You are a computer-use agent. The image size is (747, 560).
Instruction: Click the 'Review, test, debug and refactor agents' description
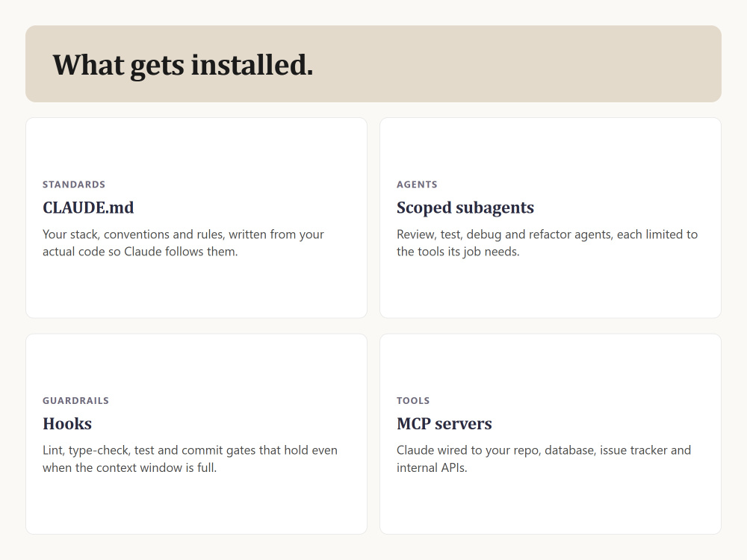pos(547,243)
